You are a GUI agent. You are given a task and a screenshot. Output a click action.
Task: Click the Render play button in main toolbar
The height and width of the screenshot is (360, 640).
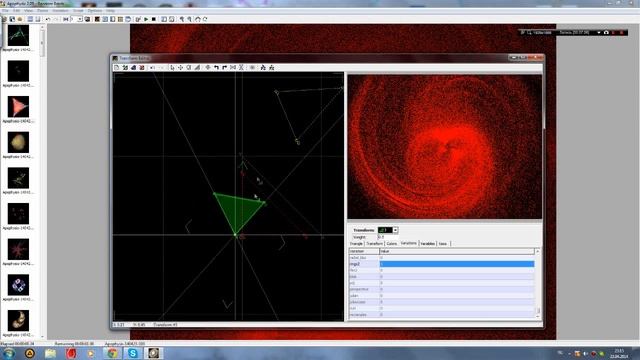coord(146,19)
